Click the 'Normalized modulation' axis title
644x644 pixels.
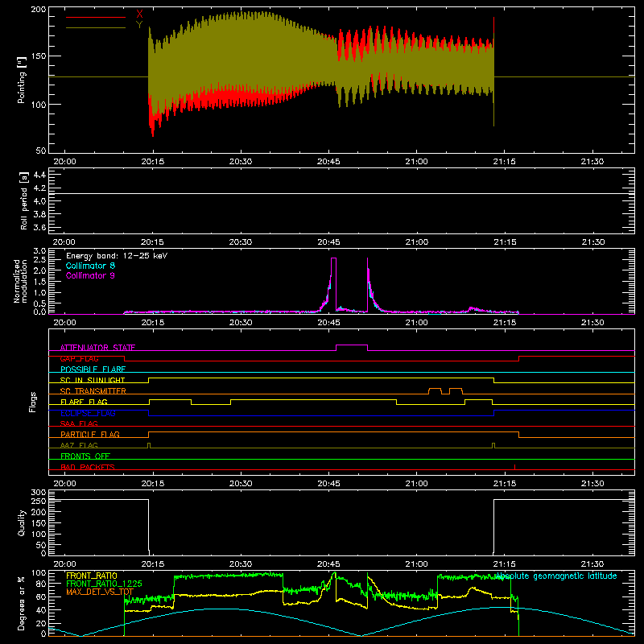(21, 281)
